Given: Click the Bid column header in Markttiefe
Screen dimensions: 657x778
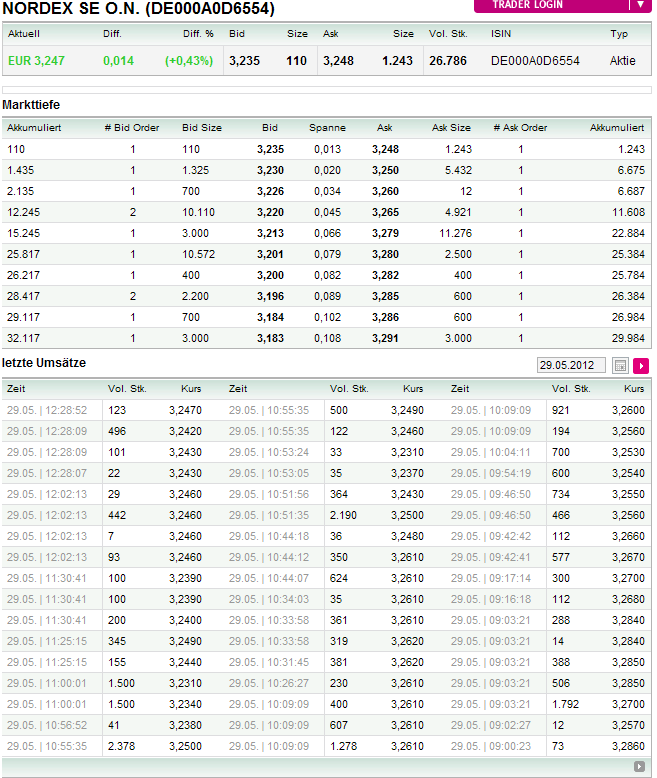Looking at the screenshot, I should [x=270, y=128].
